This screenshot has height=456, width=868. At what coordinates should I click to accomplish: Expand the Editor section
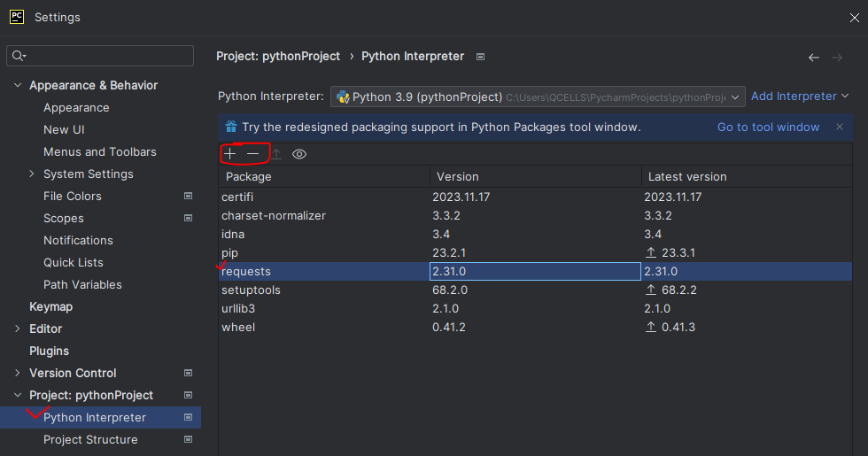click(x=18, y=328)
